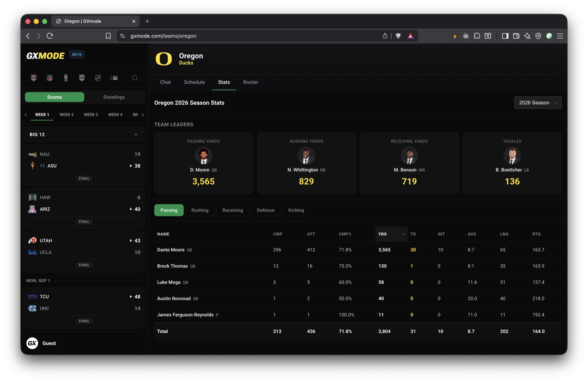Select the Passing stats category

(169, 210)
